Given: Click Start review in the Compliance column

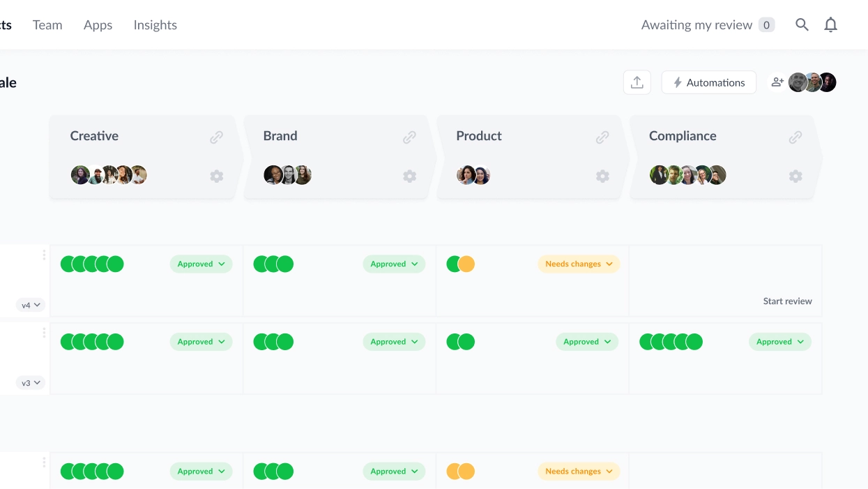Looking at the screenshot, I should [x=787, y=301].
